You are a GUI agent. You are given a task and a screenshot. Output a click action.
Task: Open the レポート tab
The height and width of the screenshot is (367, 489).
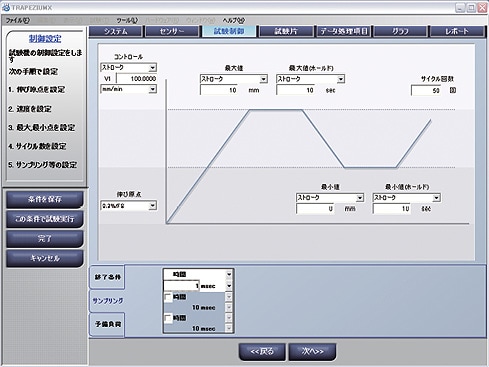click(x=457, y=32)
